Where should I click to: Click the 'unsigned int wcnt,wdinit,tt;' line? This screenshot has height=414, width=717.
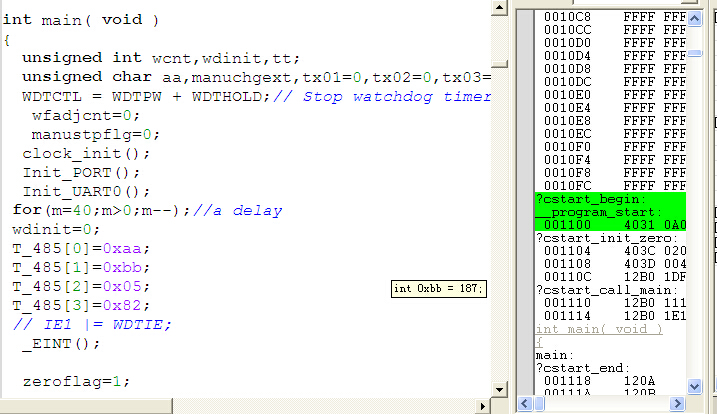[x=161, y=58]
